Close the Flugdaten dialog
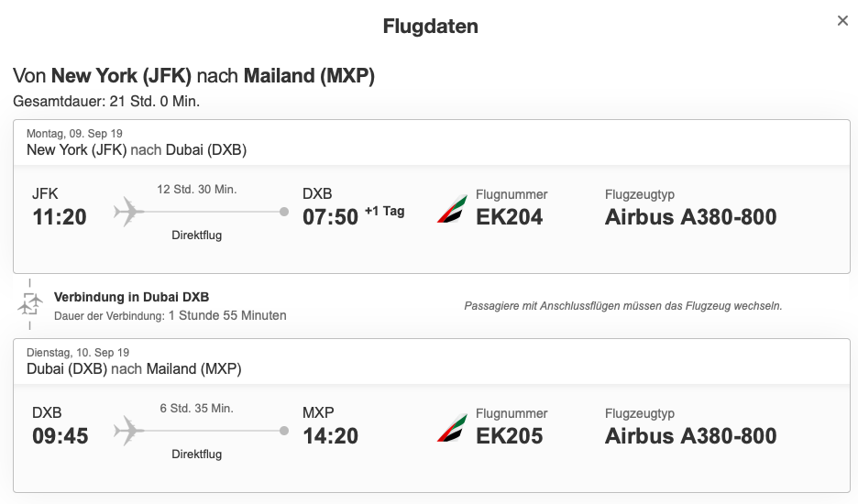Image resolution: width=858 pixels, height=504 pixels. 842,21
